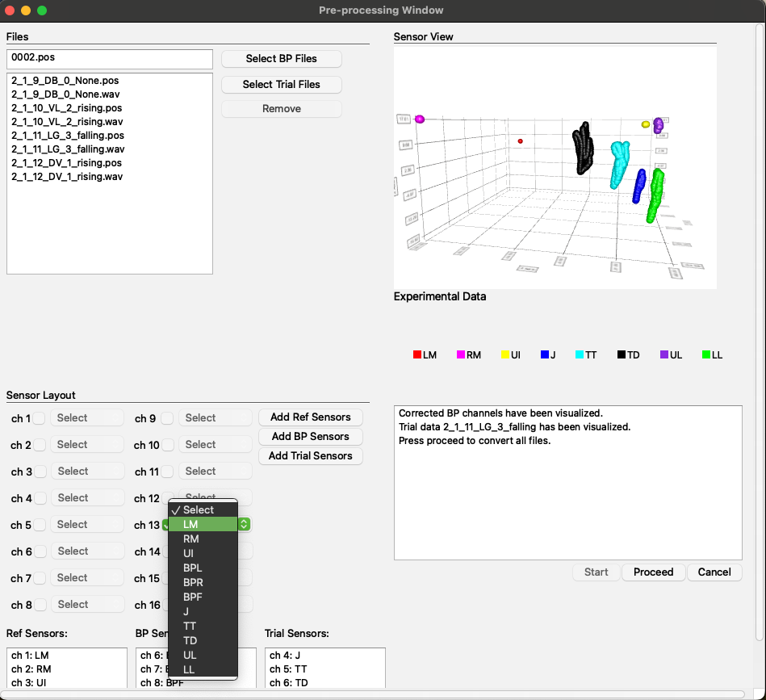Click the yellow UI legend marker
The height and width of the screenshot is (700, 766).
click(x=505, y=354)
